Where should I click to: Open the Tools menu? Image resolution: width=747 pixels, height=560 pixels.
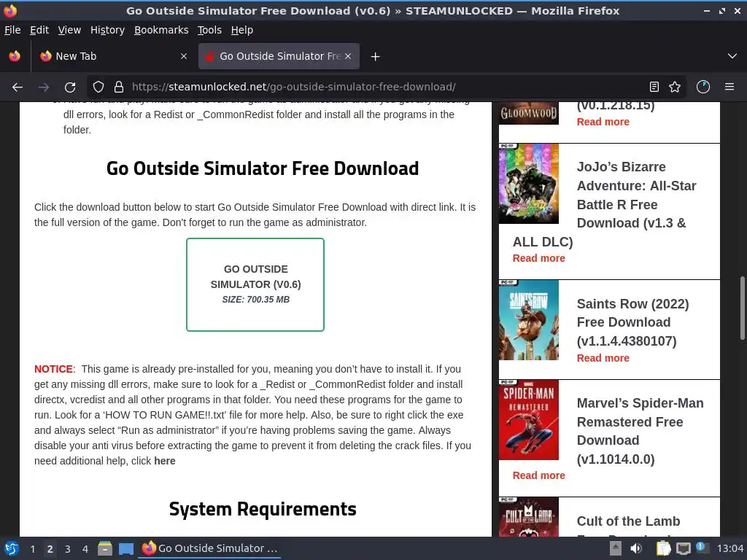coord(209,30)
